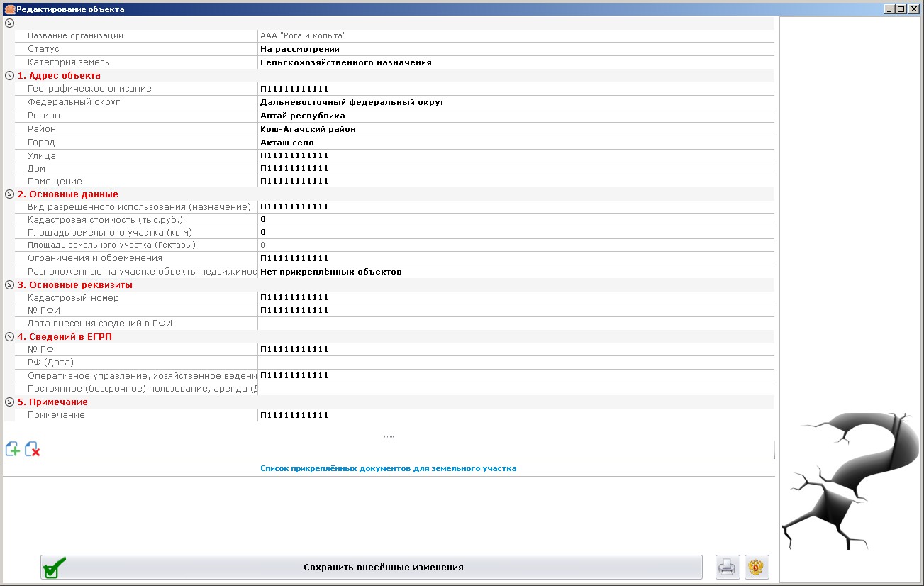Edit the land area (кв.м) value
924x586 pixels.
pos(516,232)
